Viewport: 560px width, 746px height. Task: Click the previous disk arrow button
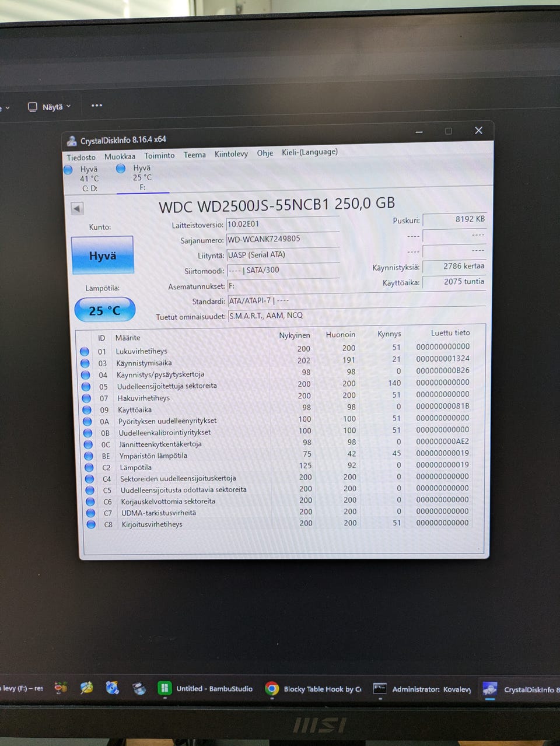point(77,209)
